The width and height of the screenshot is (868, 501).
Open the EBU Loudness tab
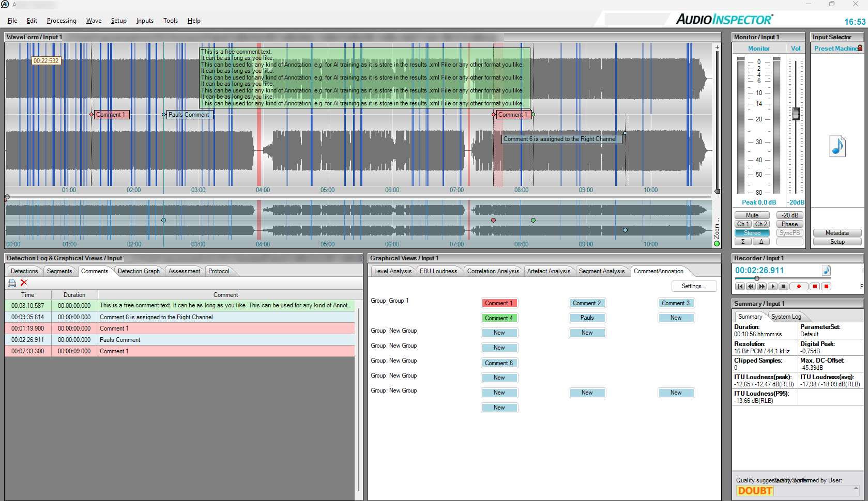438,271
